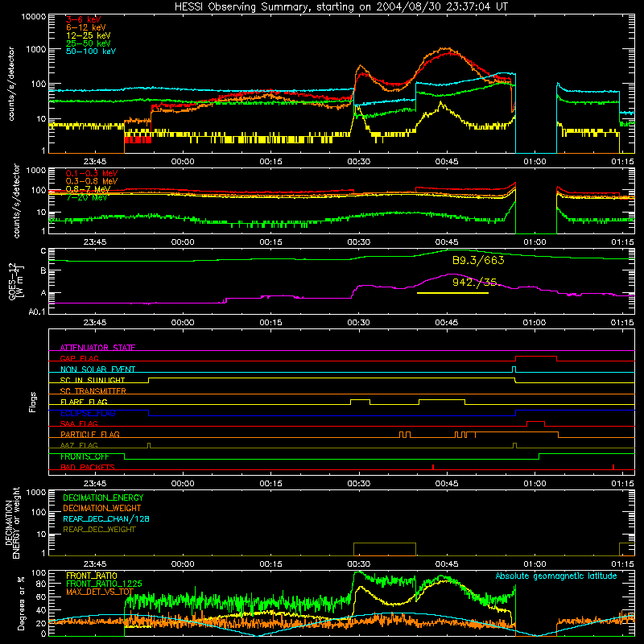
Task: Select the GAP_FLAG label
Action: pos(79,358)
